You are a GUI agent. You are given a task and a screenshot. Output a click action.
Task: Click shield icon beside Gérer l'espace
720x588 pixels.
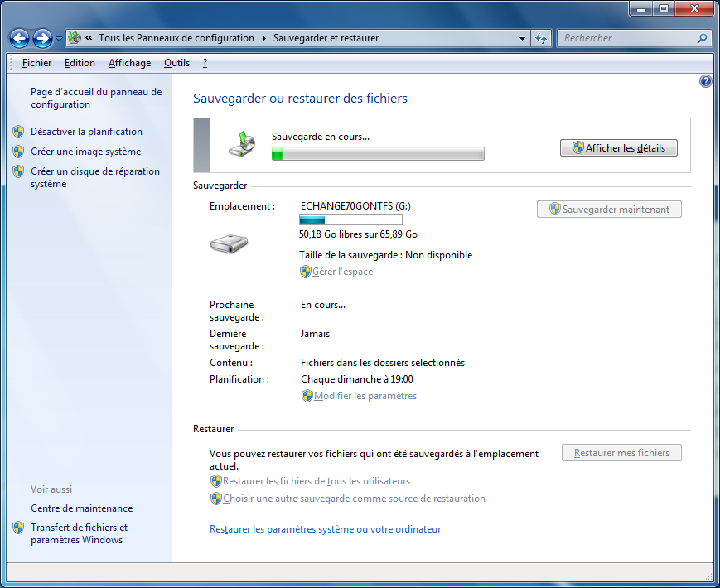pyautogui.click(x=306, y=272)
